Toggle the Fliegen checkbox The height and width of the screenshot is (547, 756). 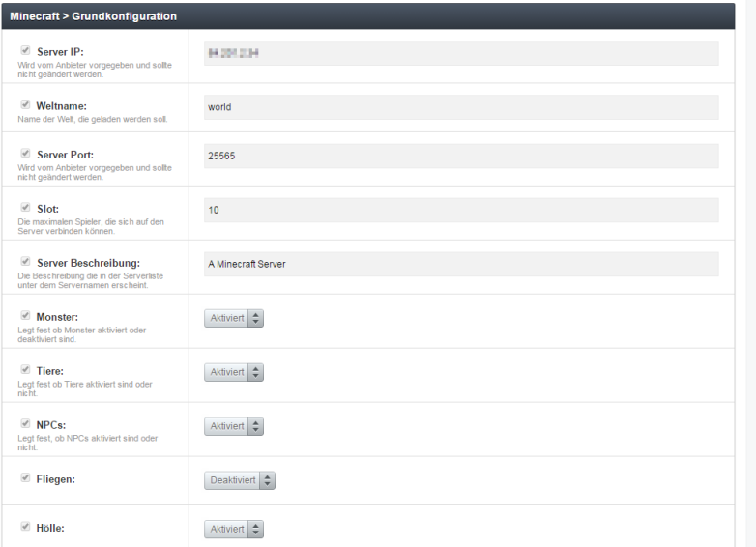point(25,477)
